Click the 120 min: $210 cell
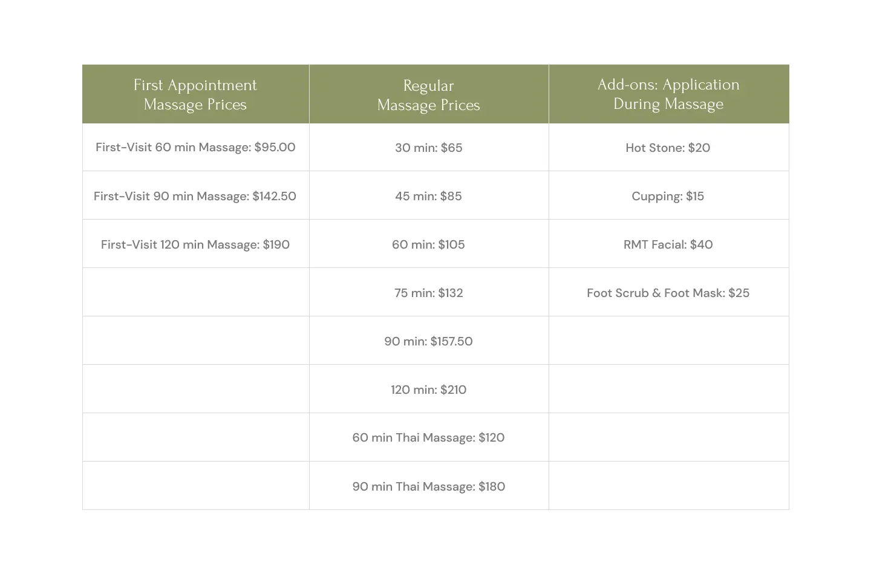 (428, 390)
